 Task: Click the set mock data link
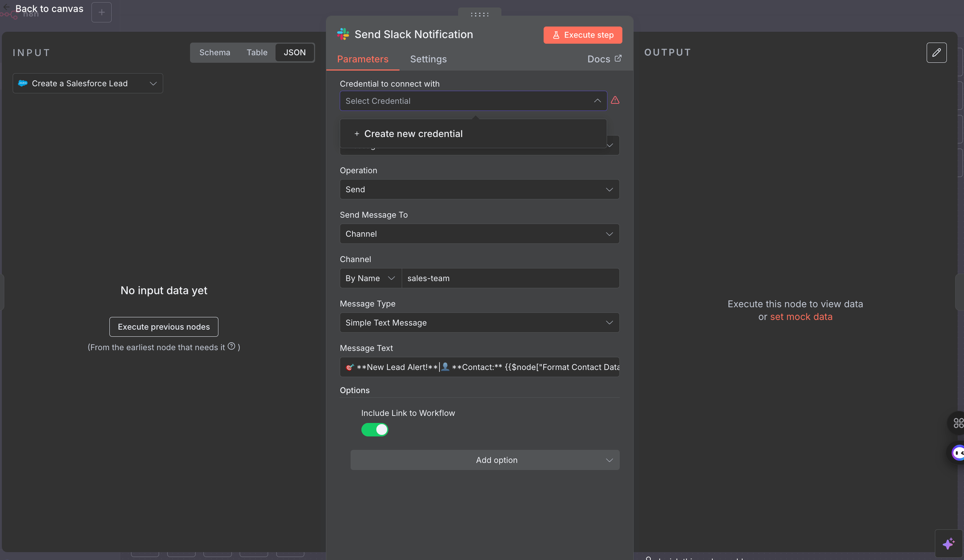pos(801,317)
